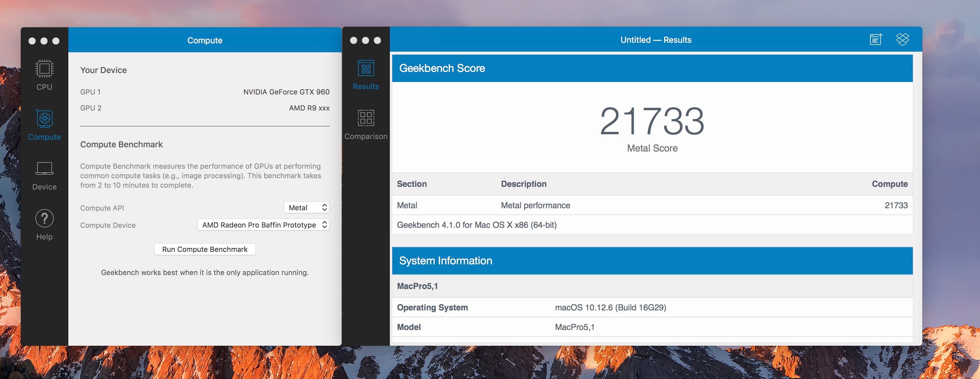Click the Dropbox toolbar icon
This screenshot has width=980, height=379.
tap(902, 40)
